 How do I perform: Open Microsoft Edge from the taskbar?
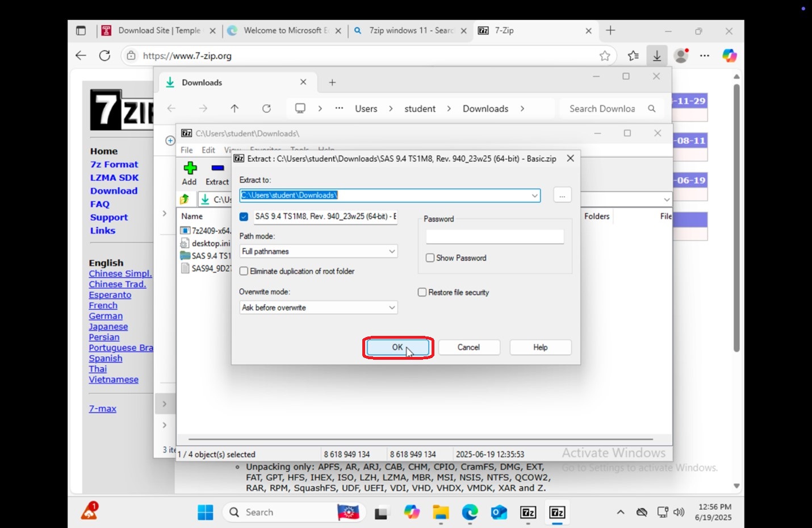click(x=470, y=512)
